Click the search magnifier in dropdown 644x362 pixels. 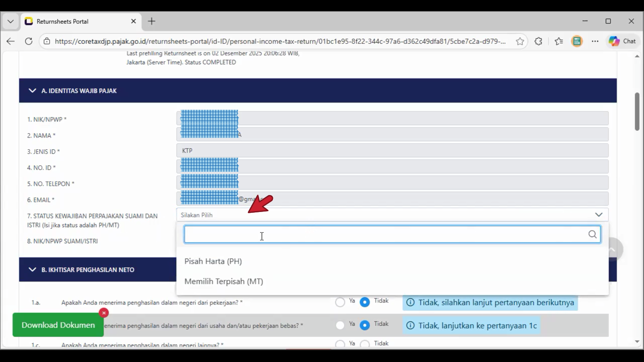coord(592,234)
